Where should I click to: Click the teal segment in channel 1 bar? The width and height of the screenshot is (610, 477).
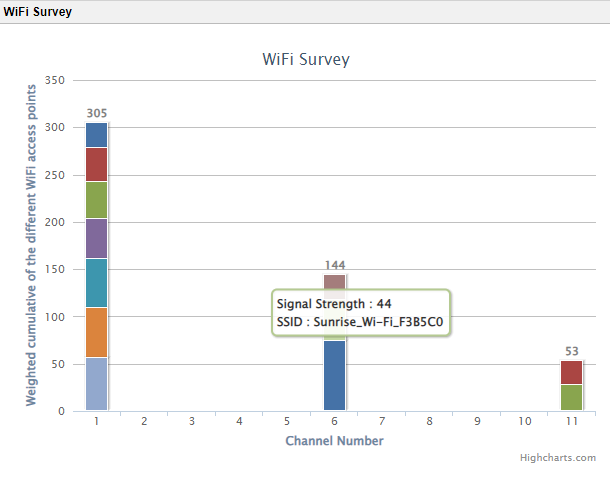(96, 283)
